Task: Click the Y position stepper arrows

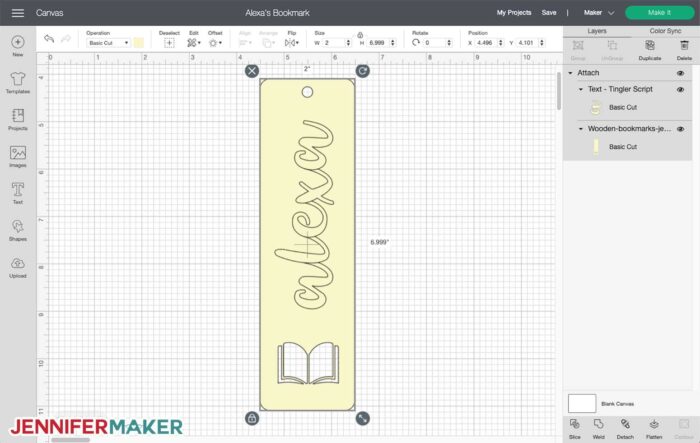Action: click(542, 43)
